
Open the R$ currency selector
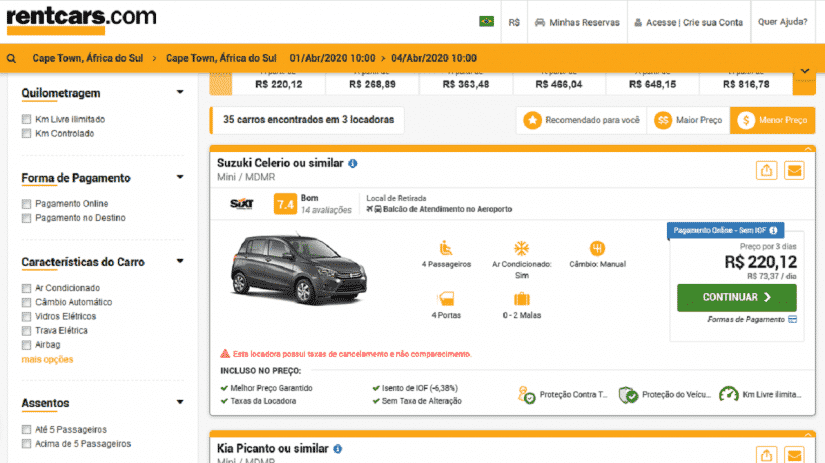tap(514, 22)
